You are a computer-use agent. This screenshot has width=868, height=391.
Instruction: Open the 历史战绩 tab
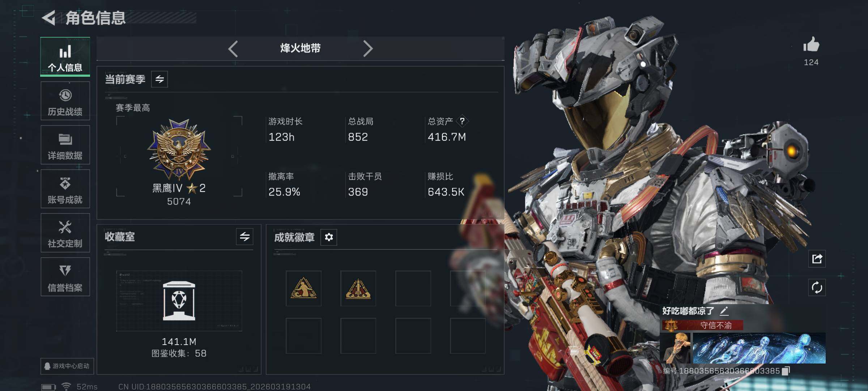(x=65, y=101)
